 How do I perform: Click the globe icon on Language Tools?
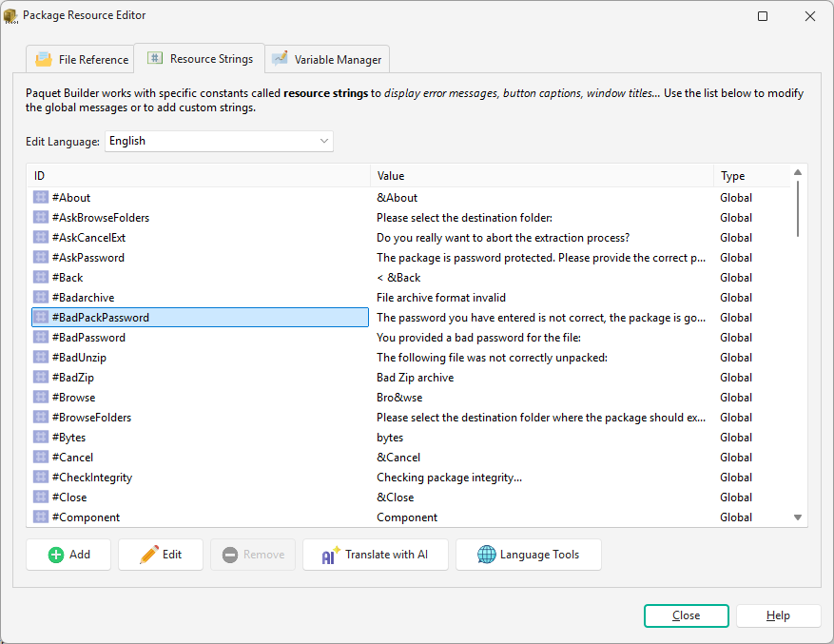(x=487, y=555)
